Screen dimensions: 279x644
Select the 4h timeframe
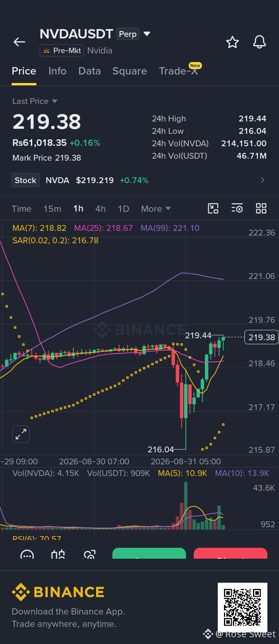point(100,209)
